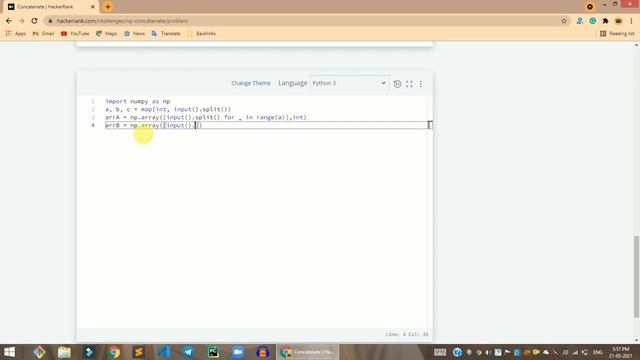The image size is (640, 360).
Task: Open the headphones app in the taskbar
Action: point(262,352)
